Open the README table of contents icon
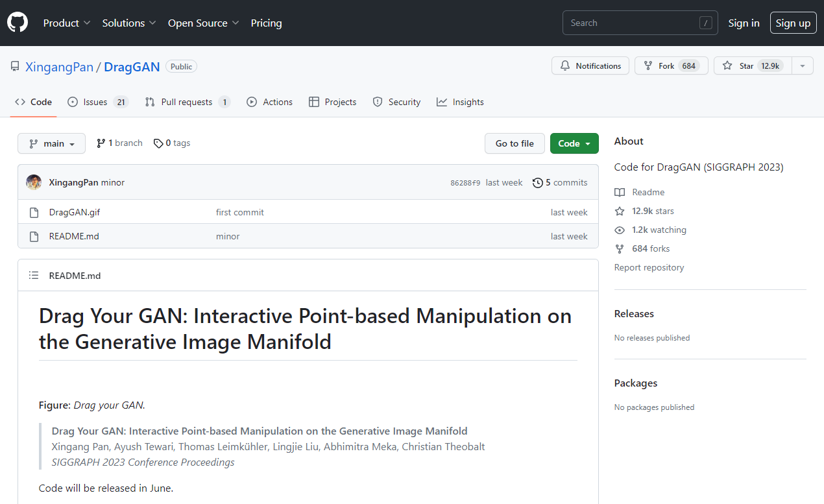Screen dimensions: 824x504 tap(34, 276)
